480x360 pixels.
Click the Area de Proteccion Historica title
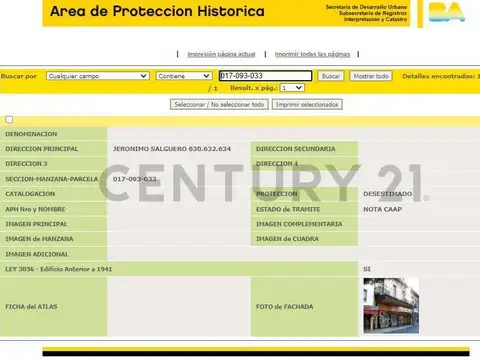(157, 11)
